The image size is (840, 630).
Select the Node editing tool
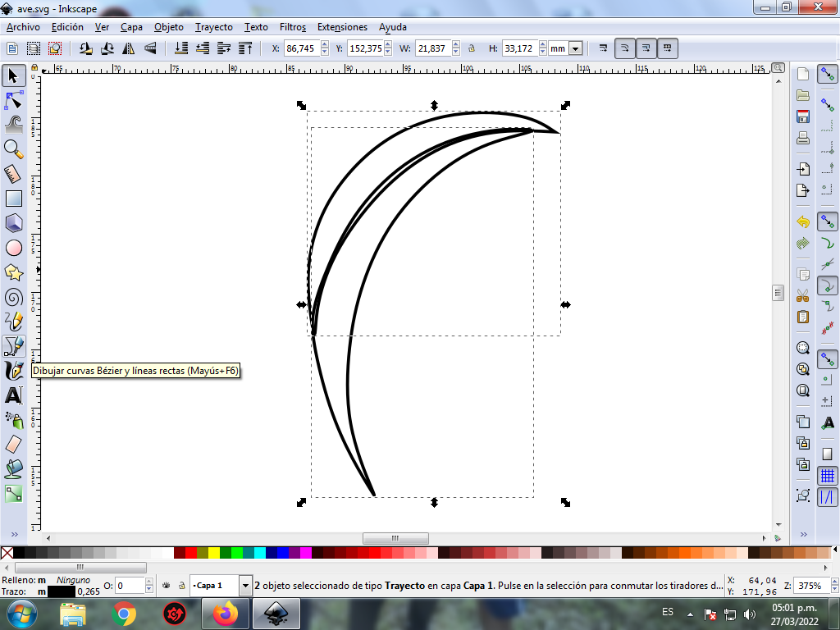[x=14, y=101]
